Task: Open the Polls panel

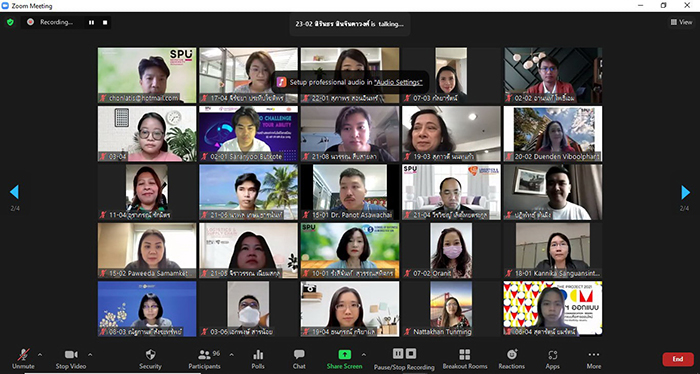Action: (258, 359)
